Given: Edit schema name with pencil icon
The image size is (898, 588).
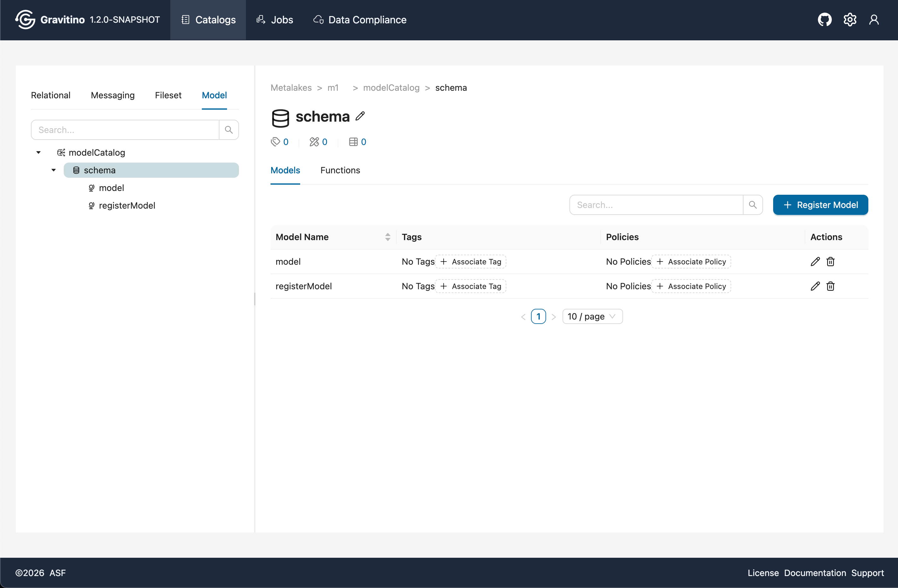Looking at the screenshot, I should [360, 116].
